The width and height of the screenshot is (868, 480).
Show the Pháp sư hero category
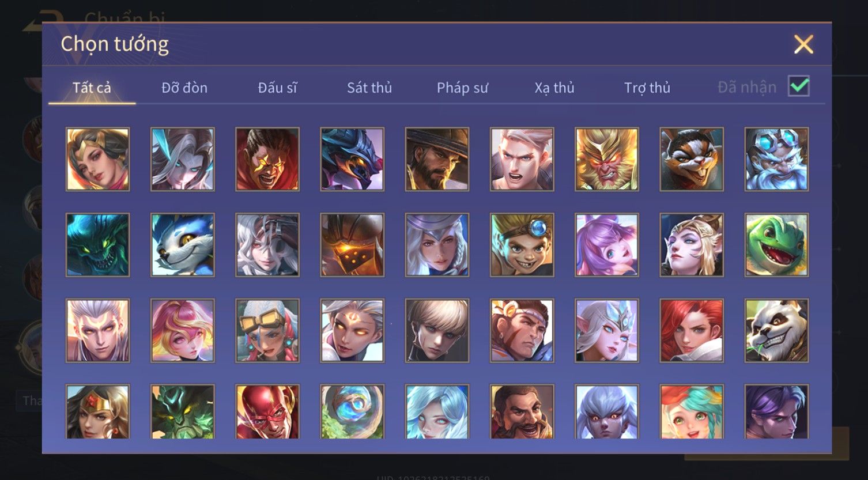tap(462, 88)
